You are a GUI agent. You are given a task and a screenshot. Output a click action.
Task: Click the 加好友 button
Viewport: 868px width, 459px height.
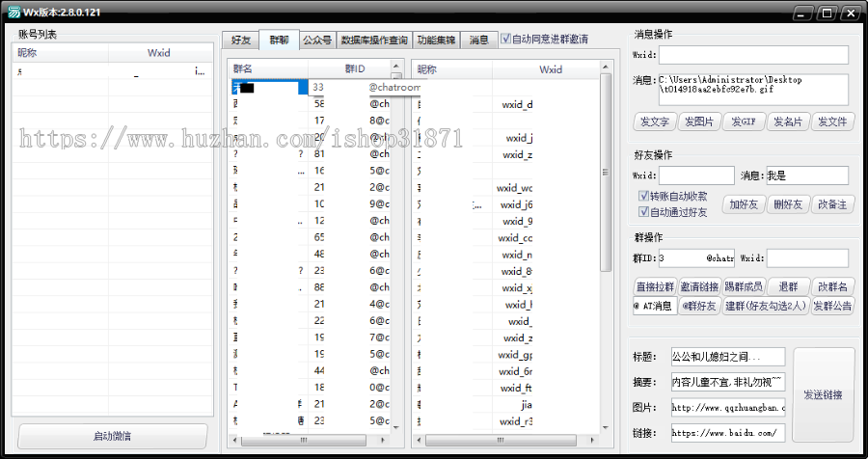point(744,204)
